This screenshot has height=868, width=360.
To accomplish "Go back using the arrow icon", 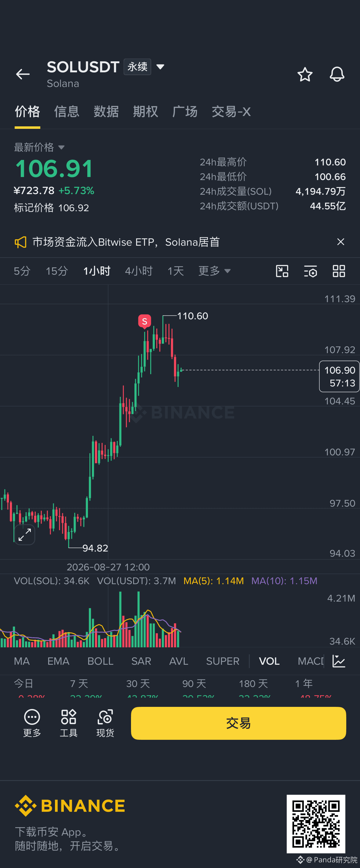I will (23, 74).
